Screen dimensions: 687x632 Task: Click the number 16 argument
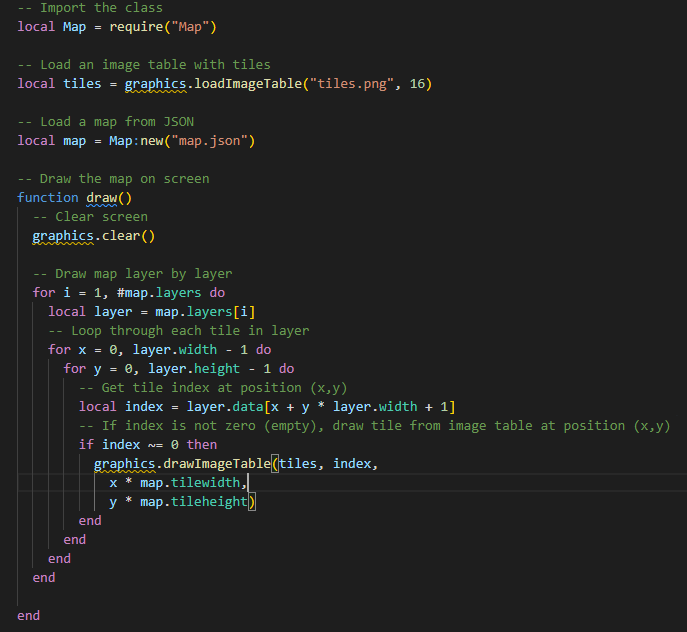(x=417, y=84)
